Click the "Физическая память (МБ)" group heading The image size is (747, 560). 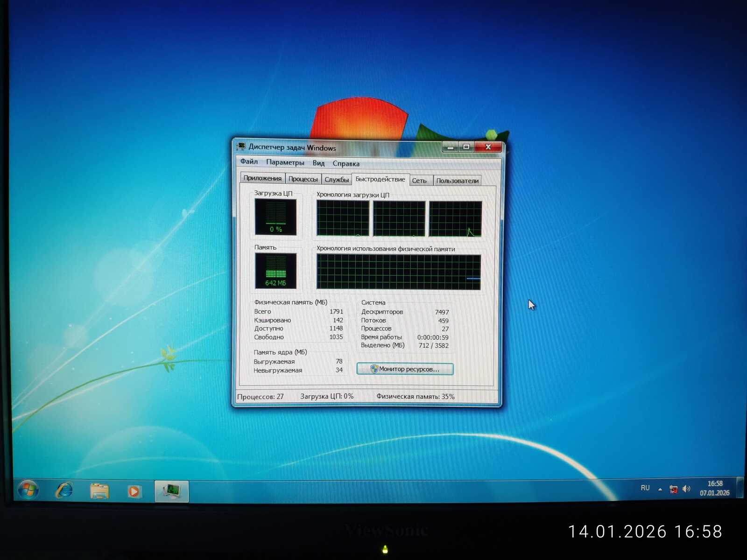[x=290, y=302]
